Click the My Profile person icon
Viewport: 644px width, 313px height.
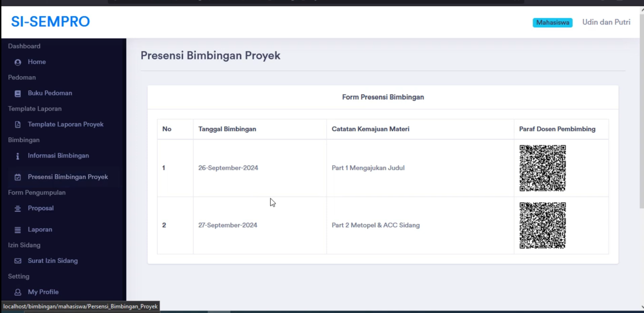coord(18,292)
